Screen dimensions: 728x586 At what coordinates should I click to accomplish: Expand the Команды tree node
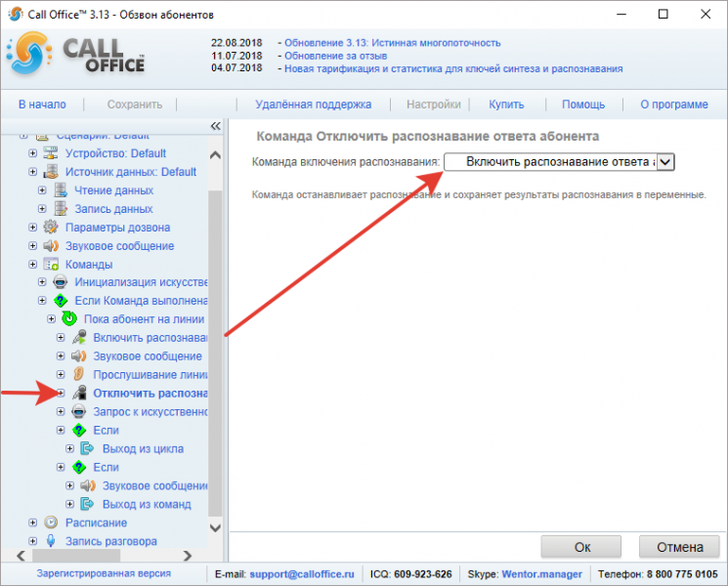[x=32, y=264]
